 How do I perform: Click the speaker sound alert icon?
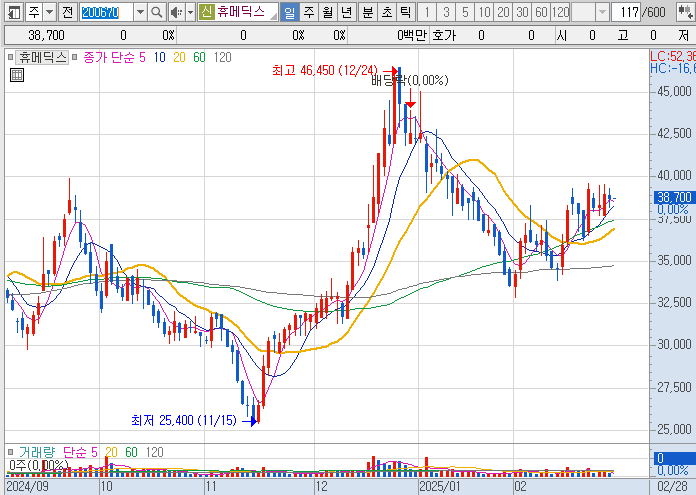[x=177, y=12]
